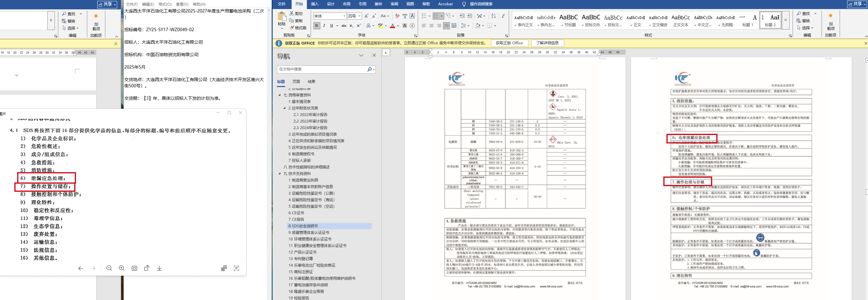Screen dimensions: 868x300
Task: Open the 设计 ribbon tab
Action: point(331,4)
